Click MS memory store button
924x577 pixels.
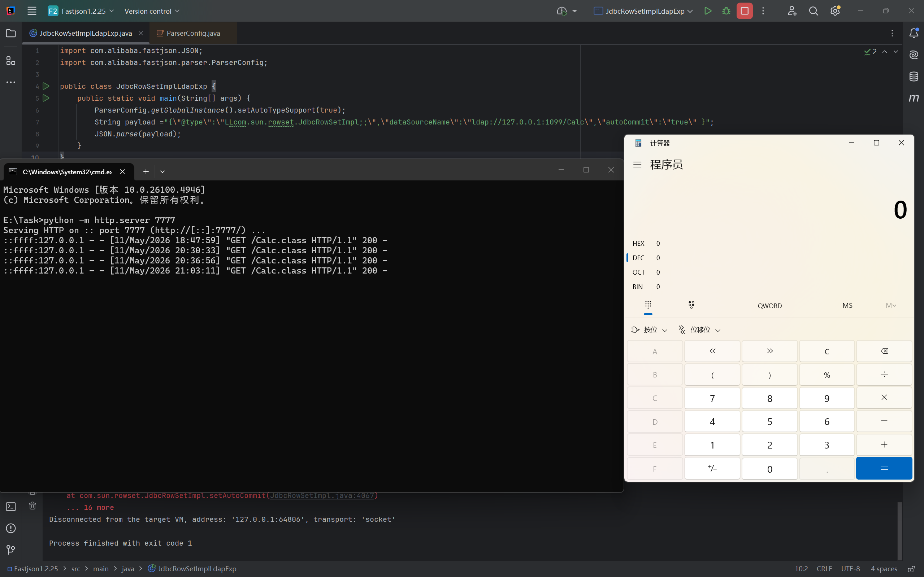coord(847,306)
